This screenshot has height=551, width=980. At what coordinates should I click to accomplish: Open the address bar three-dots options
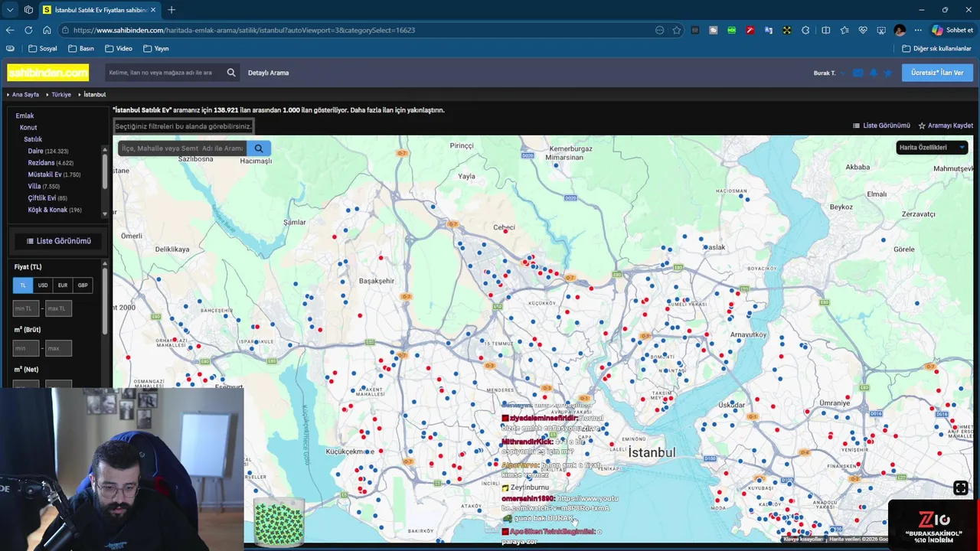(x=659, y=30)
